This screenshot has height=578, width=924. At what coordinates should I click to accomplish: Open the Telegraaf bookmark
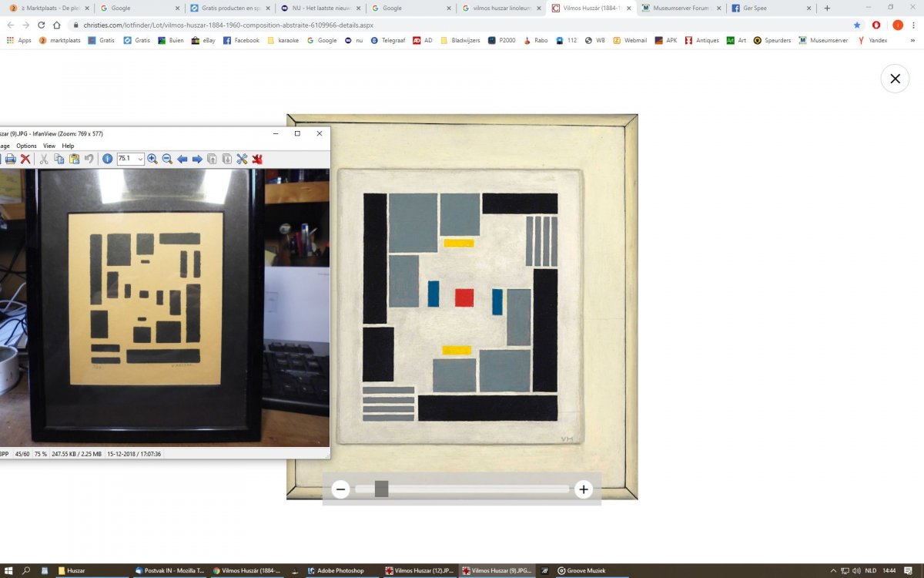click(x=387, y=40)
